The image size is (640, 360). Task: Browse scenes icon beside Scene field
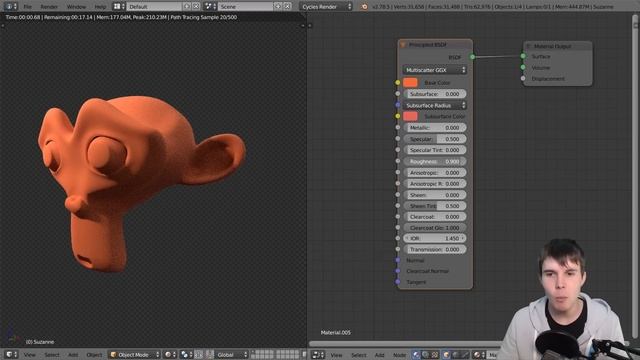[x=210, y=7]
